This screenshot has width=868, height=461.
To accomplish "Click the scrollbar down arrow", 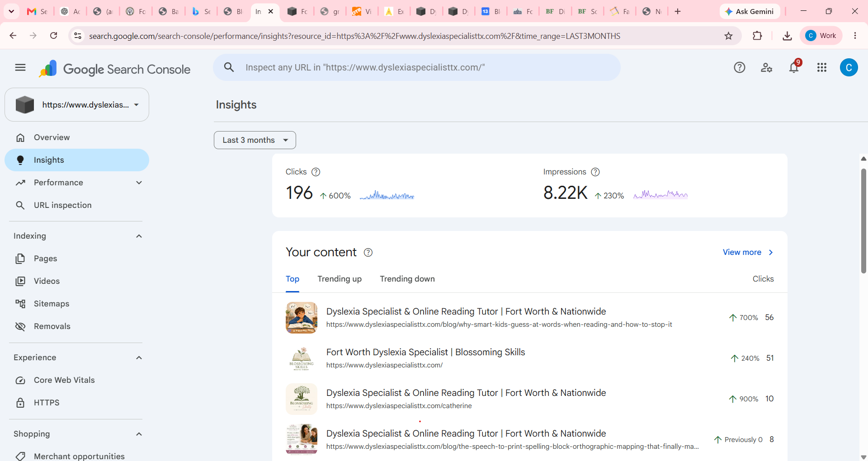I will [x=863, y=457].
